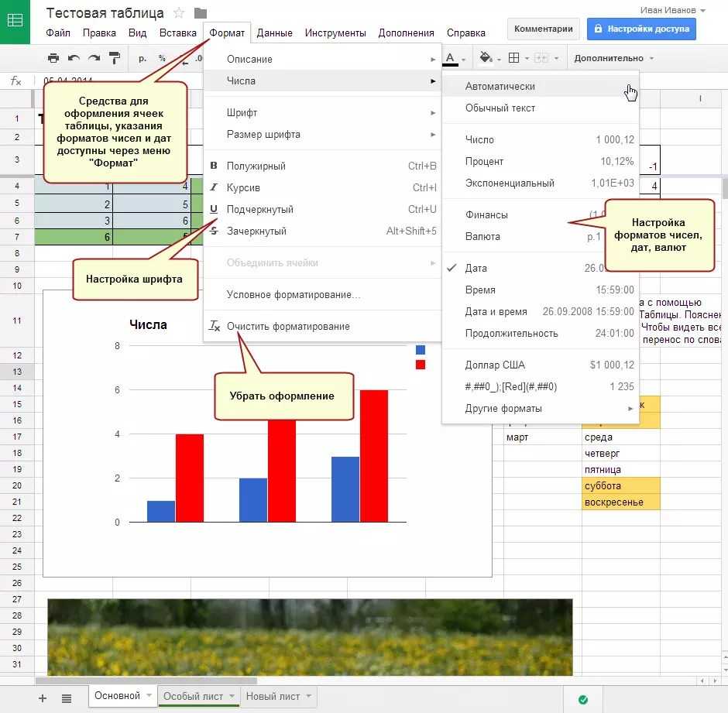The image size is (728, 713).
Task: Click the folder icon beside the title
Action: 201,13
